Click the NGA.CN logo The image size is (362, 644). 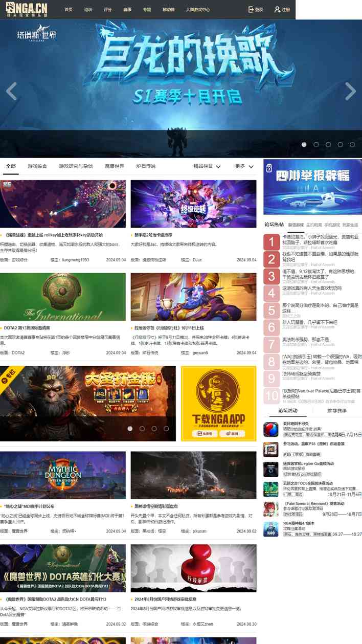[27, 9]
